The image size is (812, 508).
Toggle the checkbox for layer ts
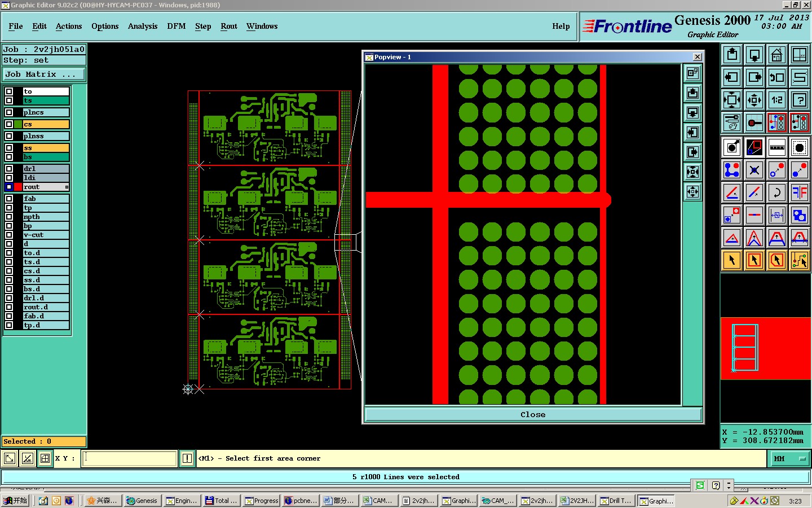point(9,100)
